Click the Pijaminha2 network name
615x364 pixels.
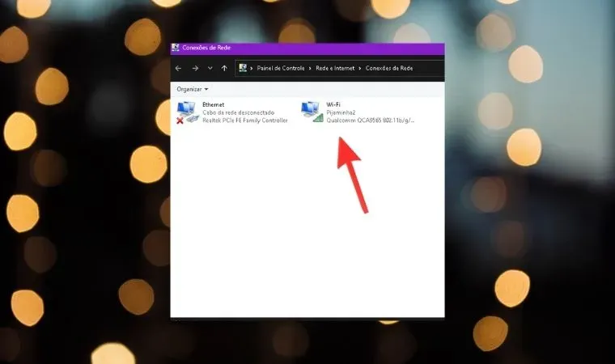tap(341, 112)
